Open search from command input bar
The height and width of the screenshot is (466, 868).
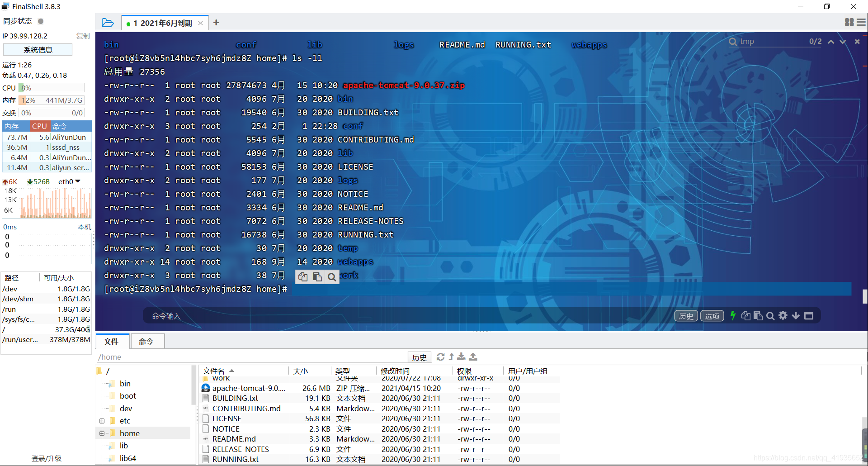click(770, 316)
